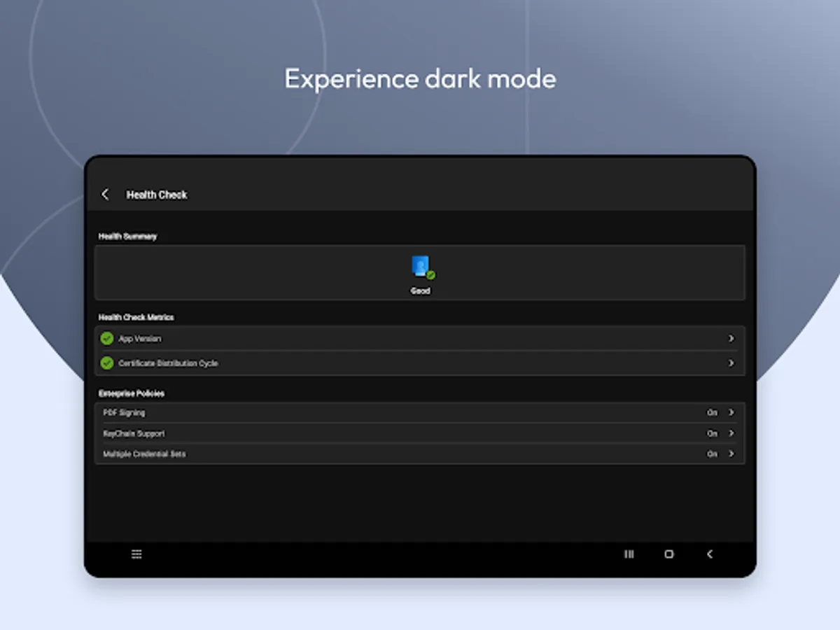Click the green check beside Certificate Distribution Cycle
840x630 pixels.
106,363
